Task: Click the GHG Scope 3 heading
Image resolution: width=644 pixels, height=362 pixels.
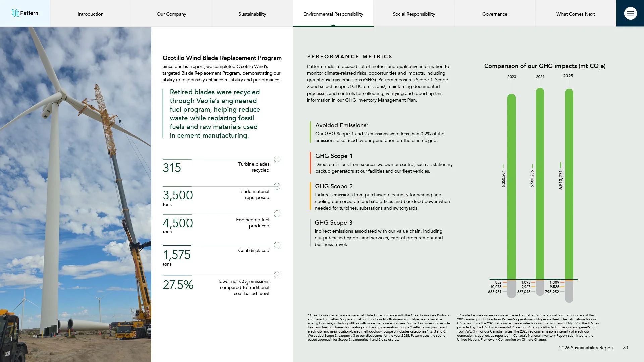Action: pyautogui.click(x=333, y=223)
